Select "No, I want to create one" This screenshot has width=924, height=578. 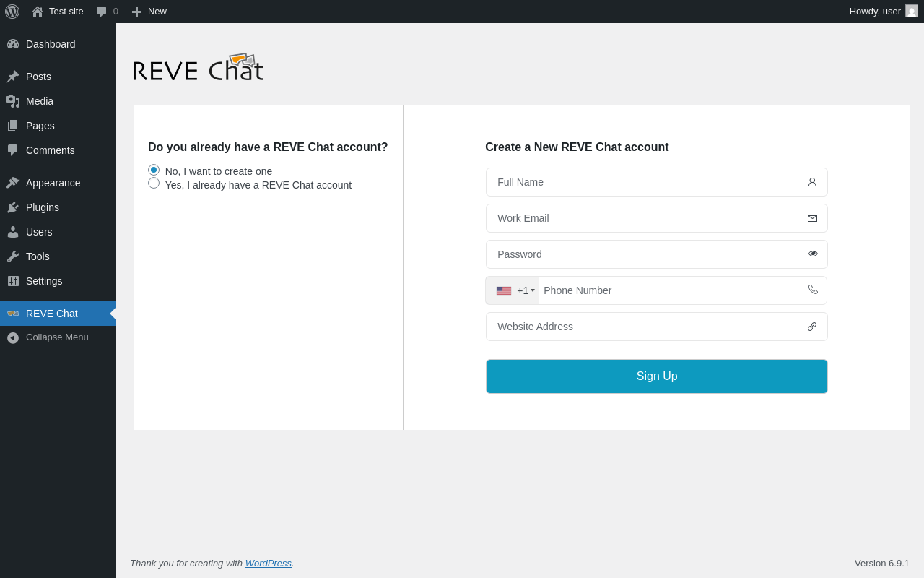pos(154,170)
